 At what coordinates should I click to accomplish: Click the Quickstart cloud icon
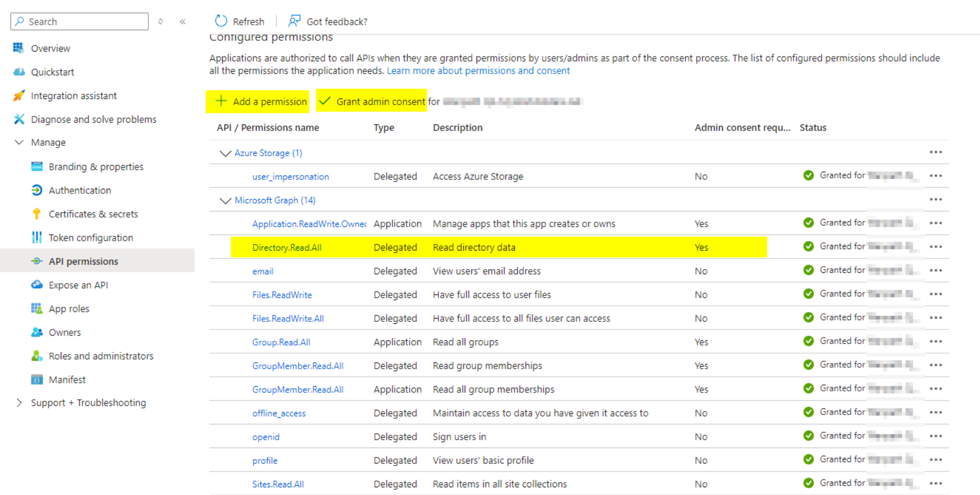point(19,72)
